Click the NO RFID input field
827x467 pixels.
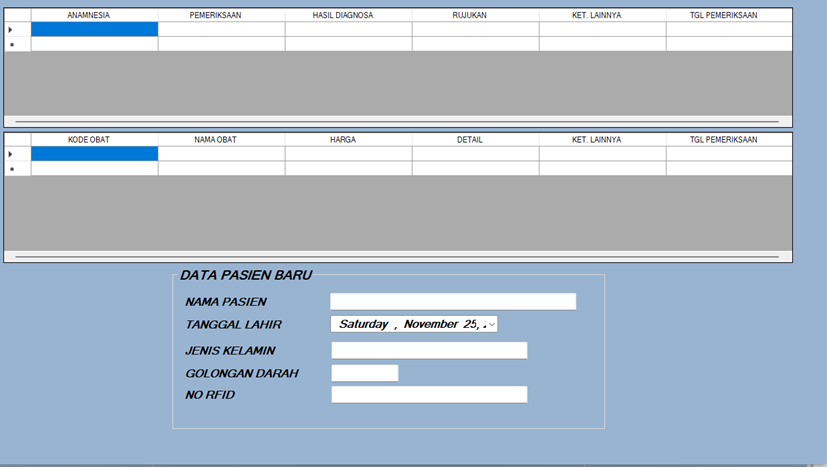tap(429, 395)
